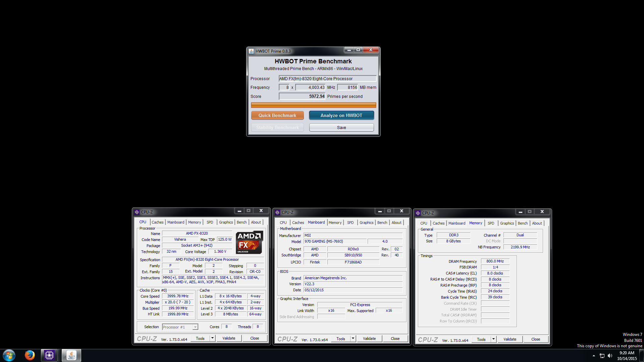This screenshot has width=644, height=362.
Task: Click the V22.3 BIOS version value
Action: tap(353, 284)
